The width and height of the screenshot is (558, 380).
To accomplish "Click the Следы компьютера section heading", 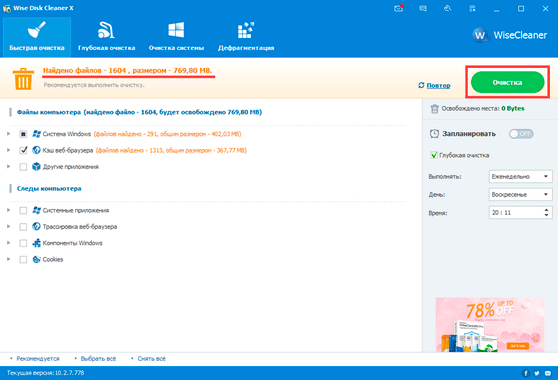I will pyautogui.click(x=49, y=189).
